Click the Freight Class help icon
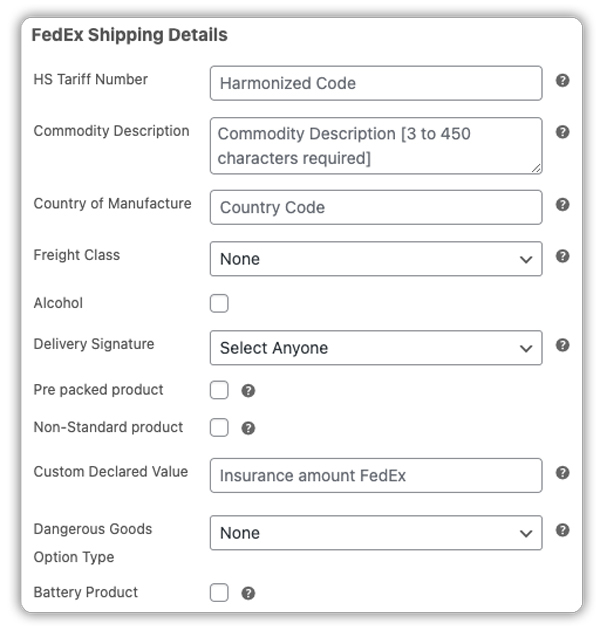The height and width of the screenshot is (630, 600). [x=562, y=256]
